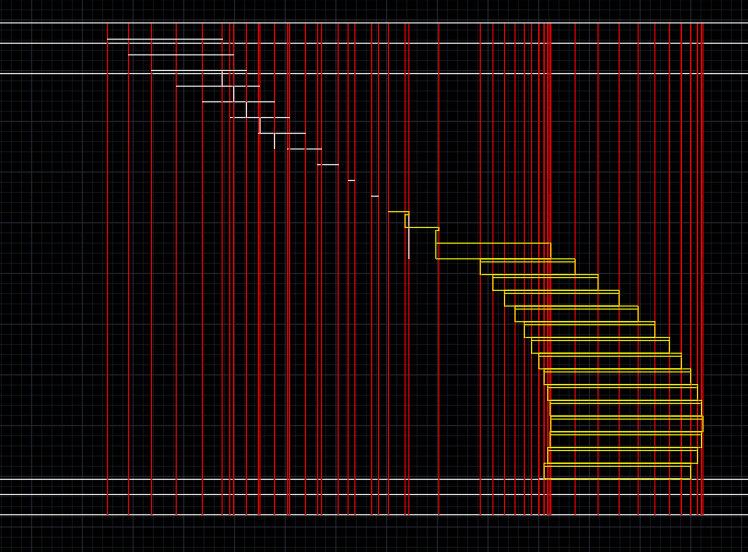
Task: Select the rightmost red vertical line
Action: point(703,269)
